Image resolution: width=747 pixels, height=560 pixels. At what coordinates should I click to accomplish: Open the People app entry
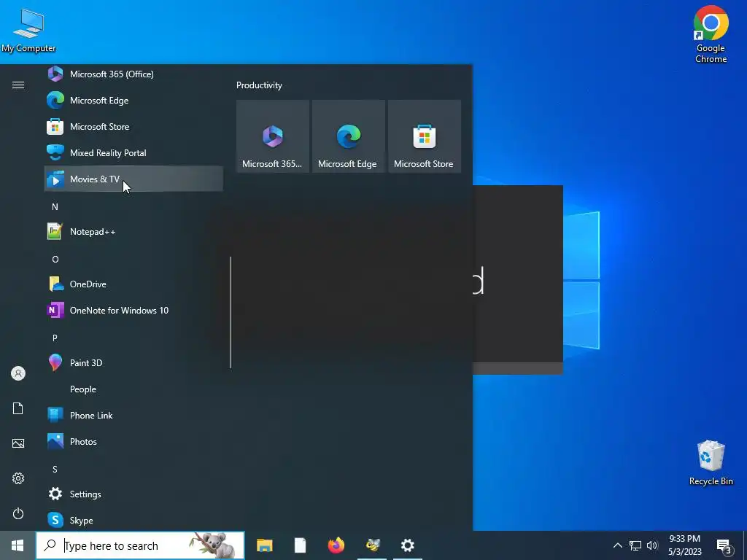[133, 389]
